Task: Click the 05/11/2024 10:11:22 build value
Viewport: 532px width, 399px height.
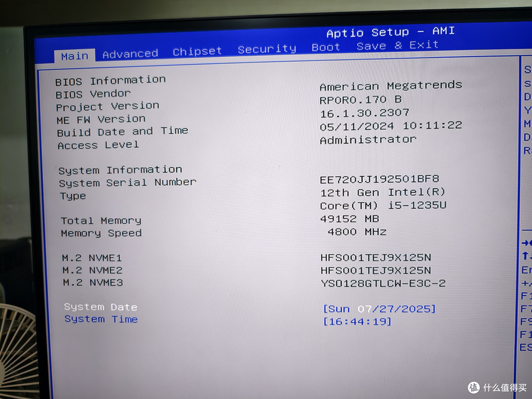Action: (x=391, y=126)
